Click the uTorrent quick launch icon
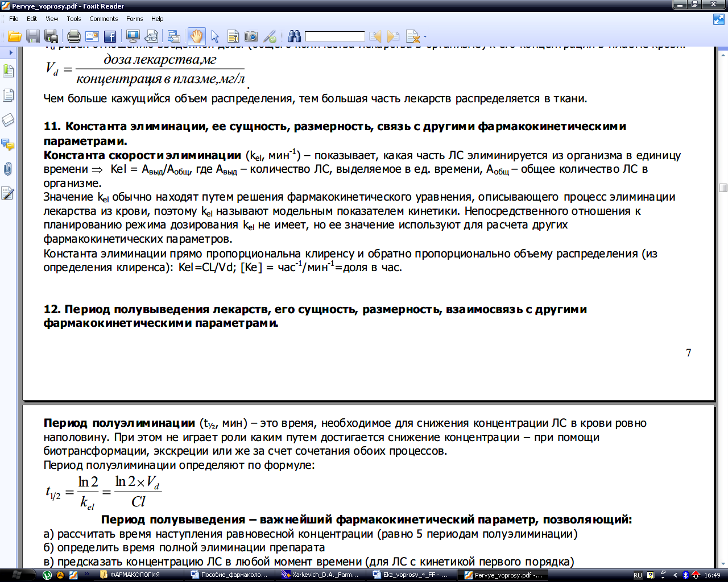 47,575
